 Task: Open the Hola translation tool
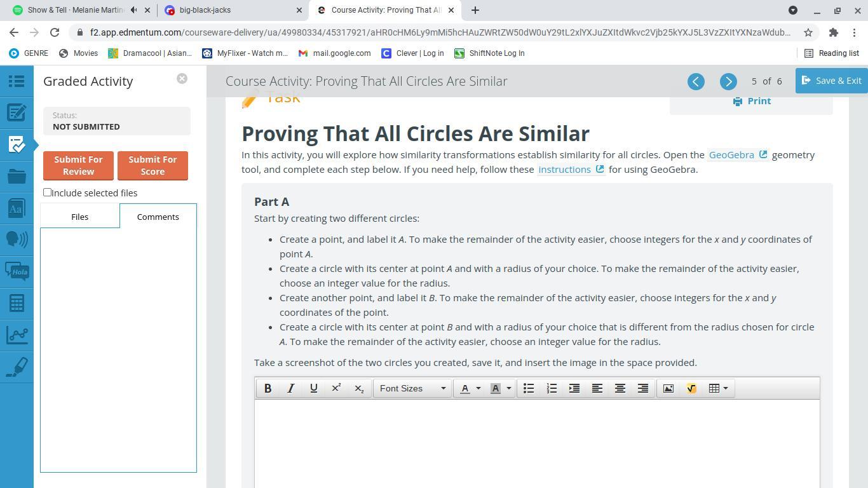point(17,271)
